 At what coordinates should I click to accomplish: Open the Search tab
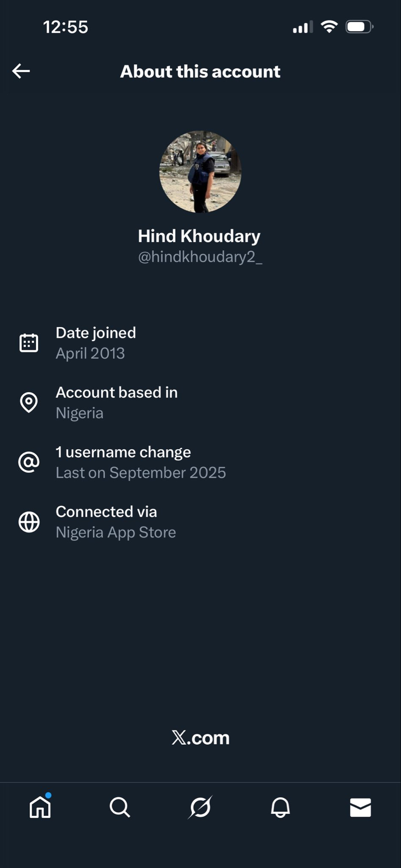[x=120, y=807]
